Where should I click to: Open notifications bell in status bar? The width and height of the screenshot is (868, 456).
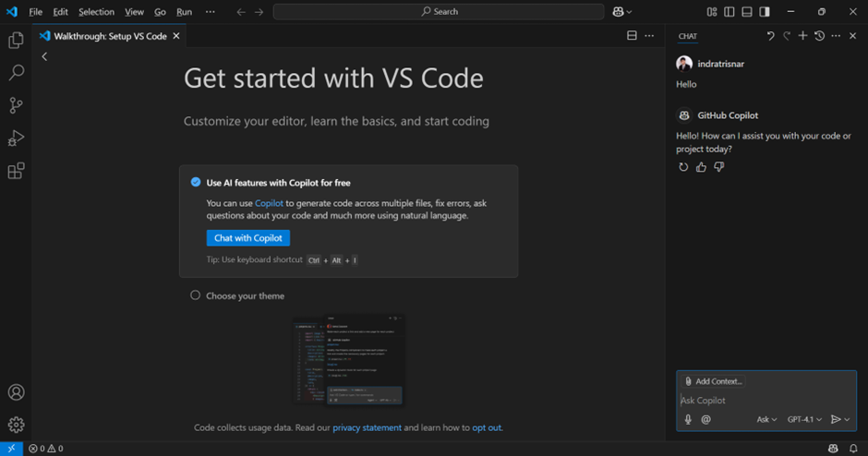coord(853,449)
